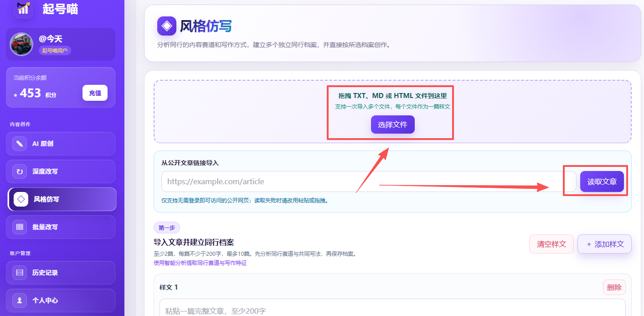Select the AI 原创 pencil icon

20,144
